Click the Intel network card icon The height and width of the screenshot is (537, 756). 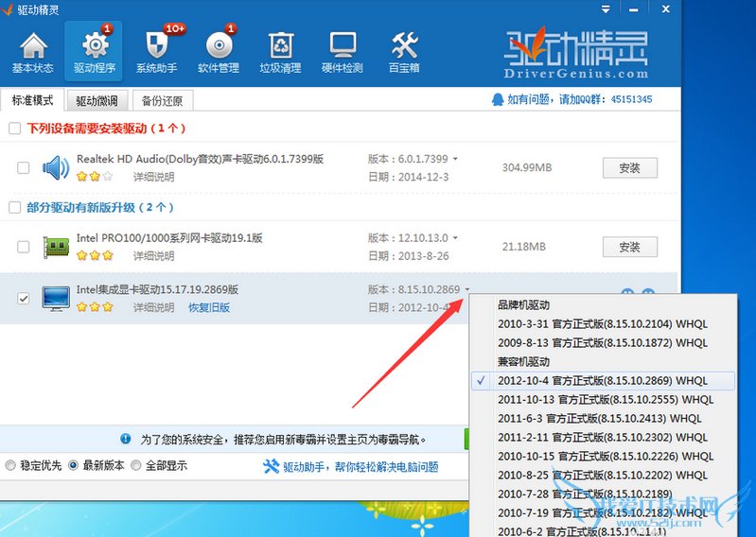click(56, 247)
